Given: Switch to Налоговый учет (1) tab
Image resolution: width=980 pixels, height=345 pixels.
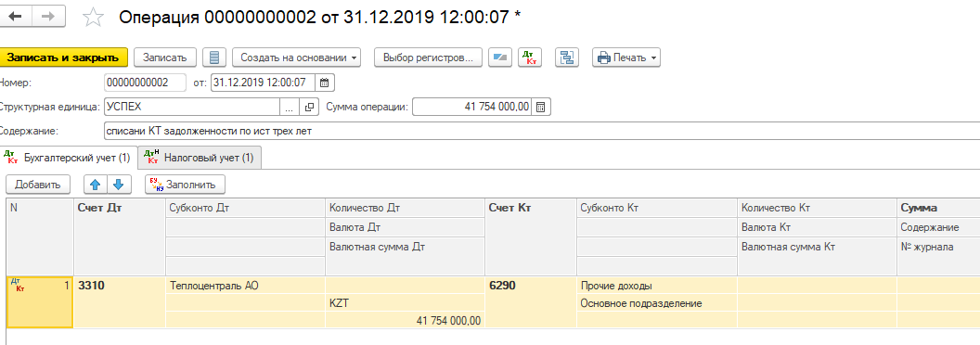Looking at the screenshot, I should [x=200, y=158].
